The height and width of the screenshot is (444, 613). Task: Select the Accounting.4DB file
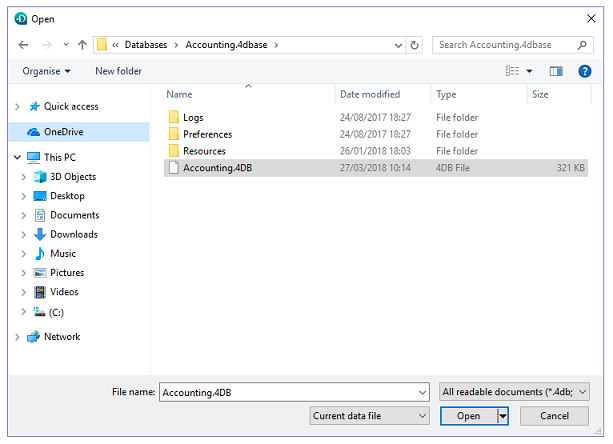(376, 168)
